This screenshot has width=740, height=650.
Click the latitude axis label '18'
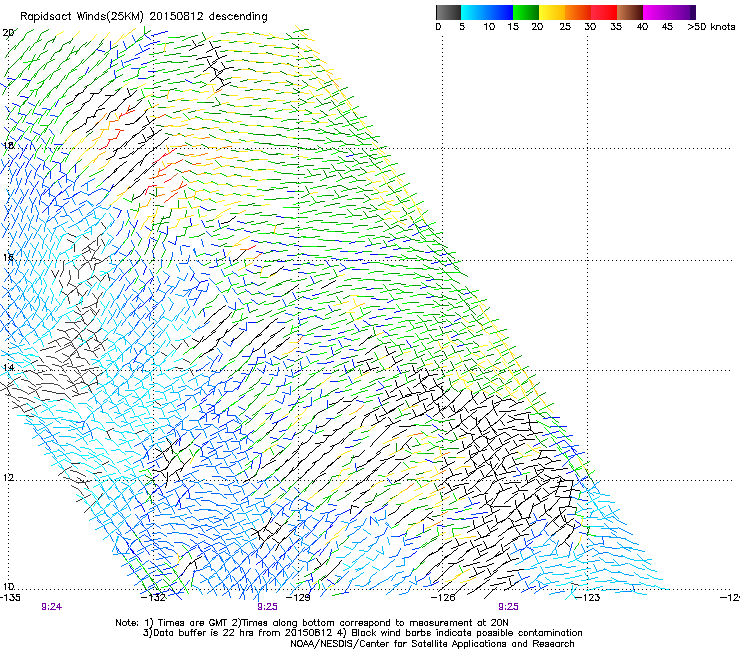pos(8,145)
